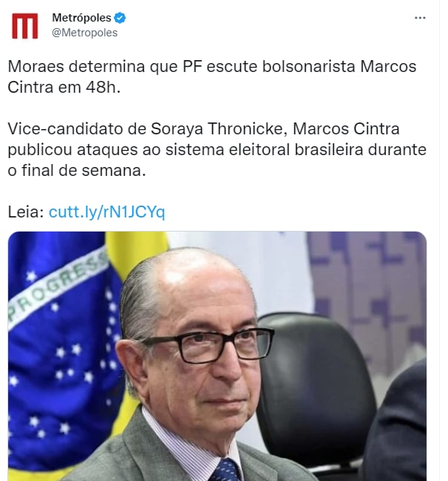
Task: Open the Metrópoles display name profile
Action: [x=82, y=18]
